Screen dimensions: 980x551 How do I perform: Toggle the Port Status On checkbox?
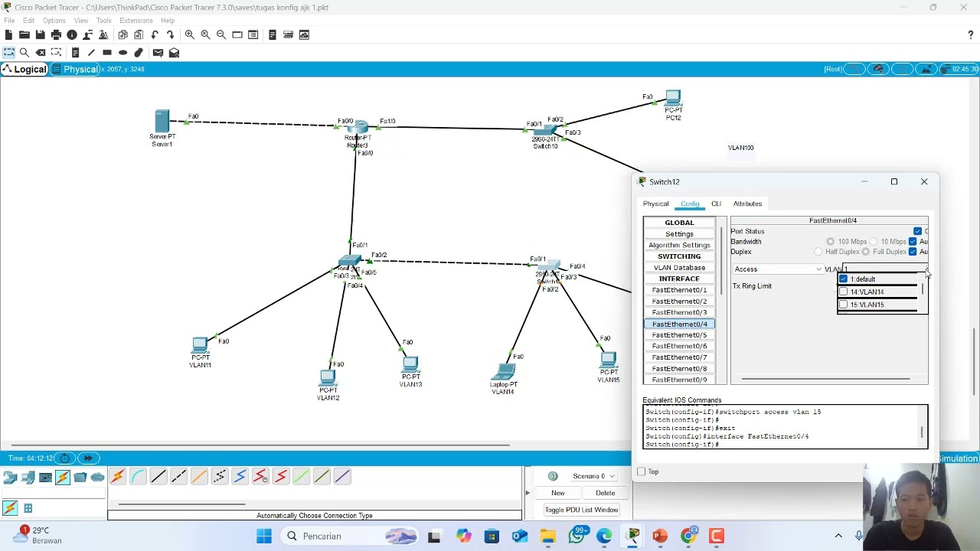click(917, 231)
